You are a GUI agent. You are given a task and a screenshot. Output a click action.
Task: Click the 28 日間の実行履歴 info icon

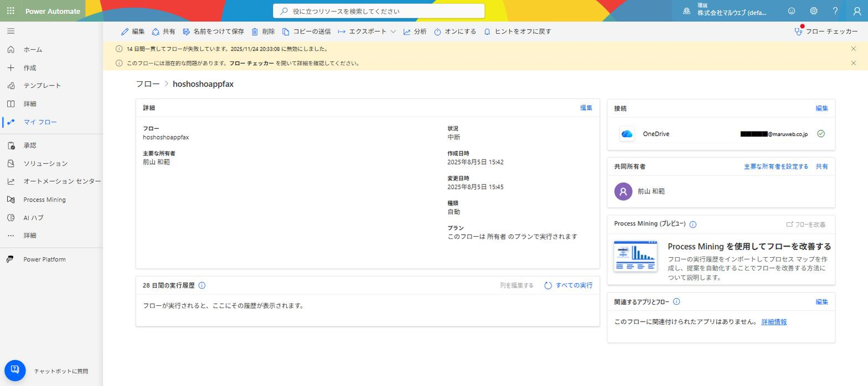[202, 285]
